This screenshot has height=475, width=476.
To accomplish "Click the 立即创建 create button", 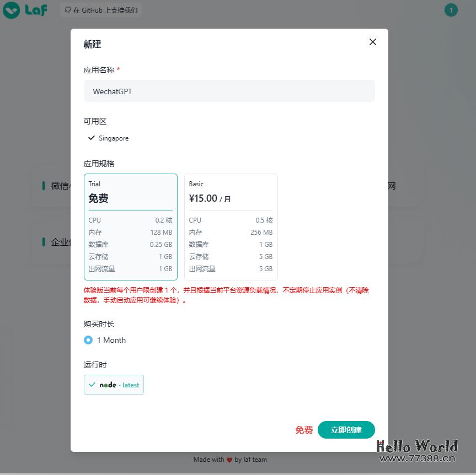I will (x=346, y=430).
